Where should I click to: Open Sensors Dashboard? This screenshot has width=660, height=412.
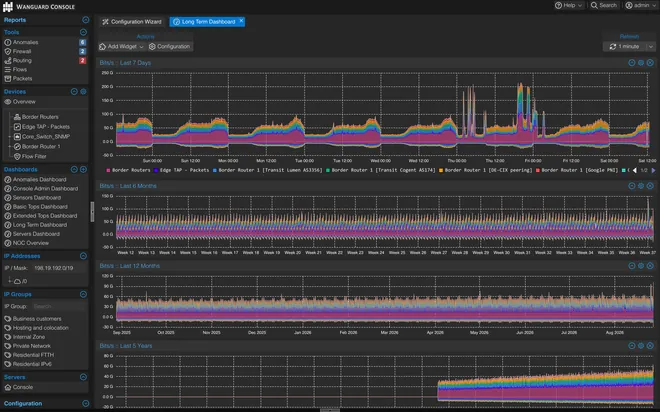tap(37, 197)
